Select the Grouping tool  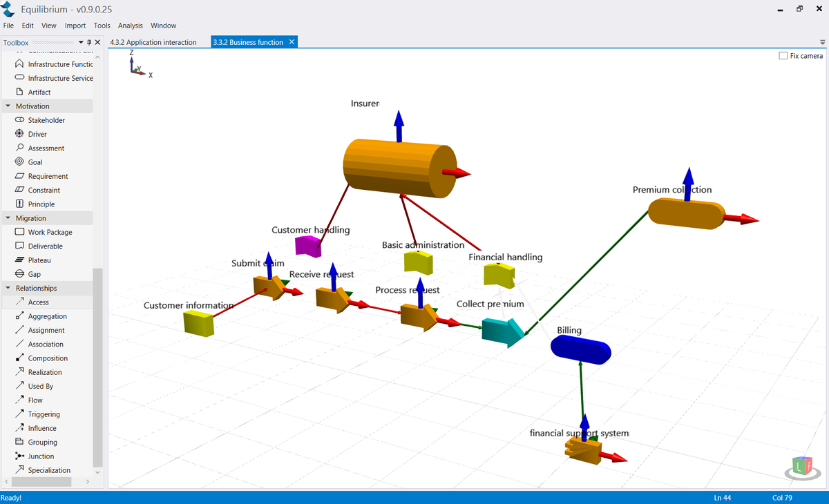click(x=36, y=443)
